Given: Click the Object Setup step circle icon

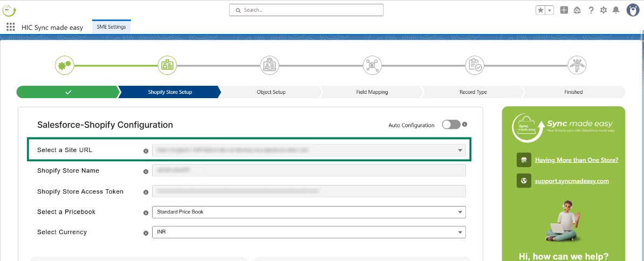Looking at the screenshot, I should (x=270, y=65).
